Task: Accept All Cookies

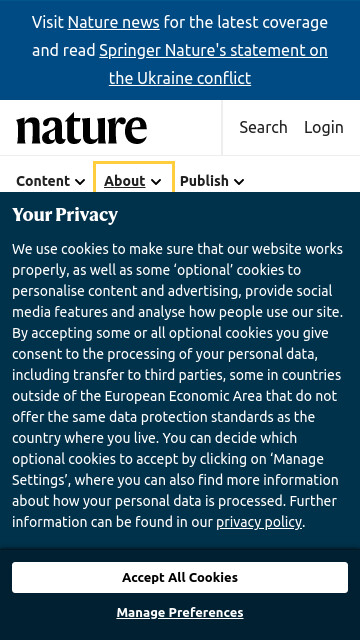Action: (180, 577)
